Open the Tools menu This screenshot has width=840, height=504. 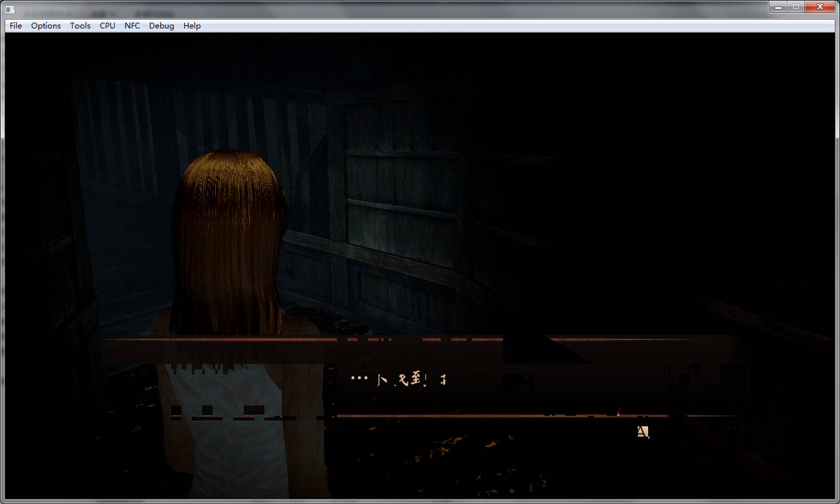(80, 26)
